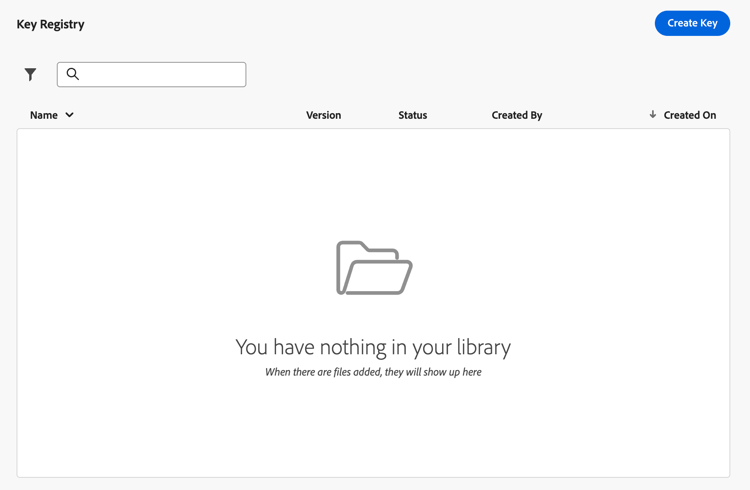
Task: Focus the key search input field
Action: tap(152, 74)
